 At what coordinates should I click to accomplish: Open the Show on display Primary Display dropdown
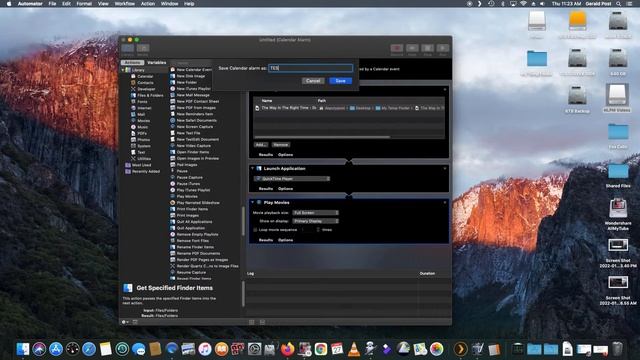point(315,221)
